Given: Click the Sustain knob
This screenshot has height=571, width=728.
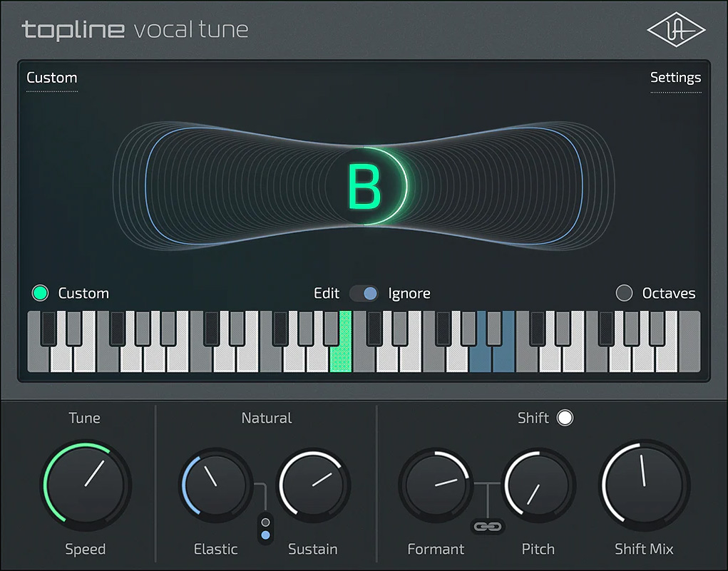Looking at the screenshot, I should tap(314, 485).
